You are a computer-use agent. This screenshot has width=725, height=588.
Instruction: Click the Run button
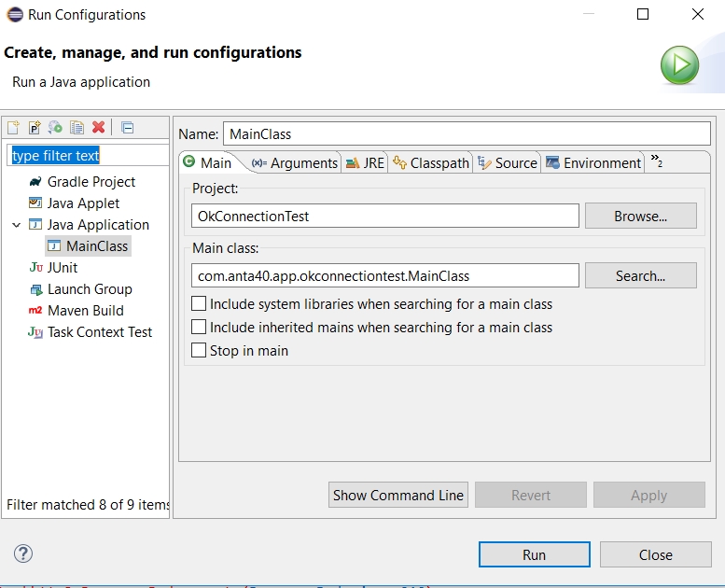pos(535,554)
